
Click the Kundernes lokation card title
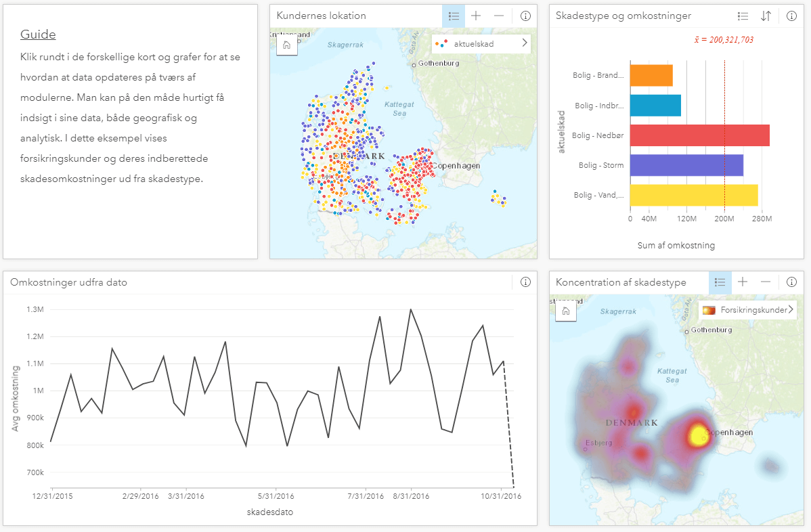point(321,16)
